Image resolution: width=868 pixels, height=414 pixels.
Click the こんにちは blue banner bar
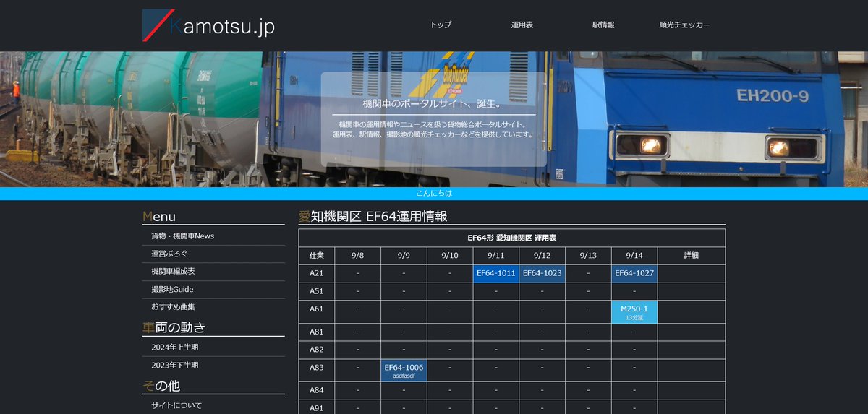point(434,193)
